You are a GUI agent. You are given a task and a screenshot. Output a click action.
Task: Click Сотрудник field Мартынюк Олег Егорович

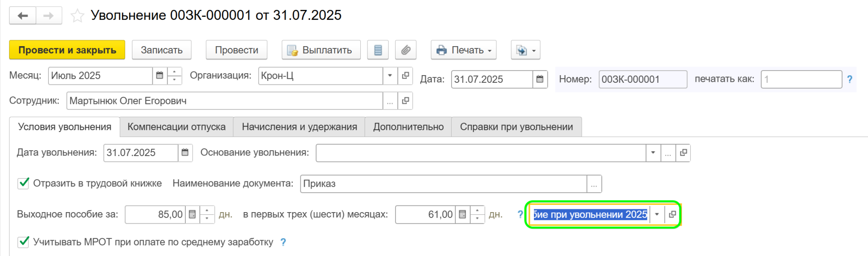225,101
